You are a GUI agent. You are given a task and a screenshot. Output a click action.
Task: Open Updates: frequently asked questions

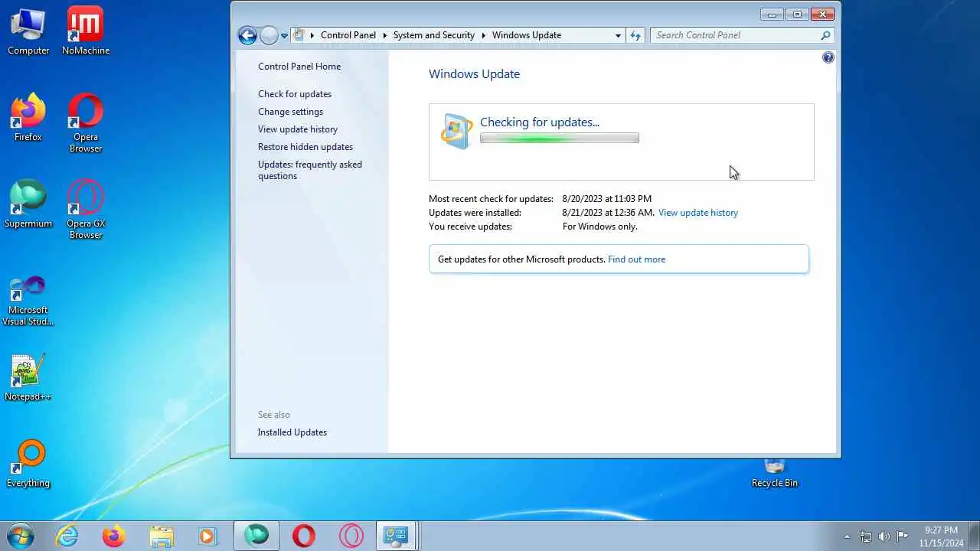[310, 170]
